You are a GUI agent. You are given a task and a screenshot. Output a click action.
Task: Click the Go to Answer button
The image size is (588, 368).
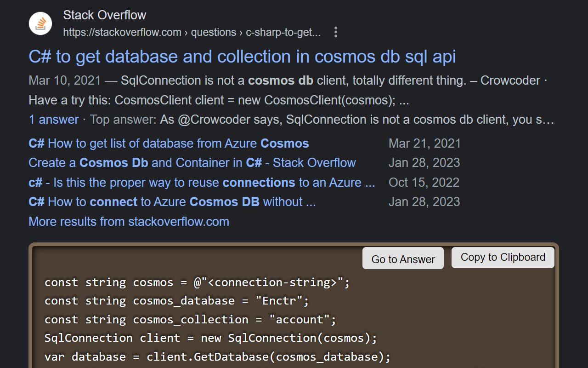(403, 259)
